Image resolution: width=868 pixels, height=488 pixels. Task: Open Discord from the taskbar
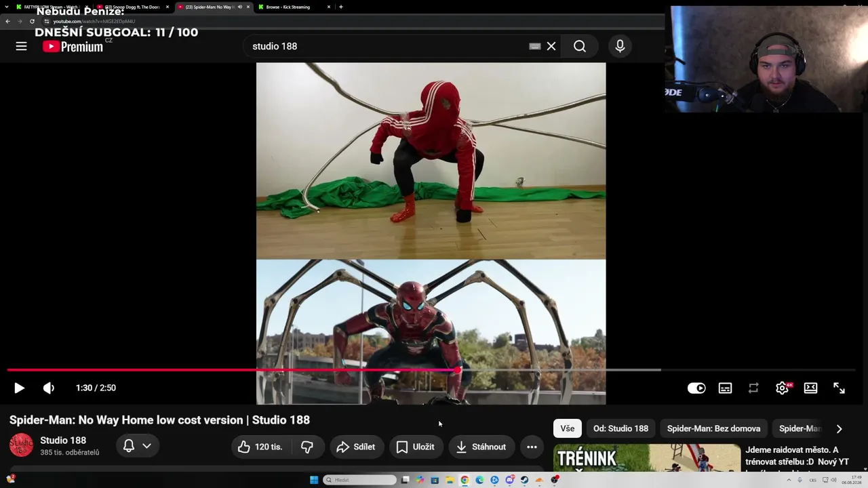tap(509, 480)
